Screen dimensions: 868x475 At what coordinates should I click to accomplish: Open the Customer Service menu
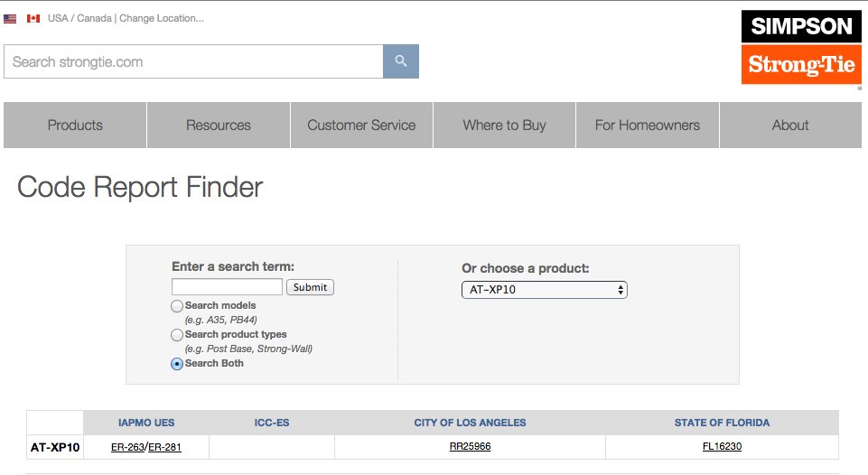(361, 126)
